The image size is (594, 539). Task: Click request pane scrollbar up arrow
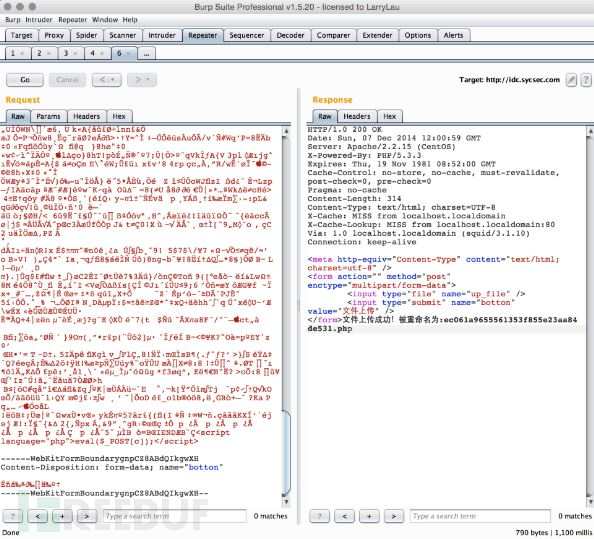tap(286, 131)
